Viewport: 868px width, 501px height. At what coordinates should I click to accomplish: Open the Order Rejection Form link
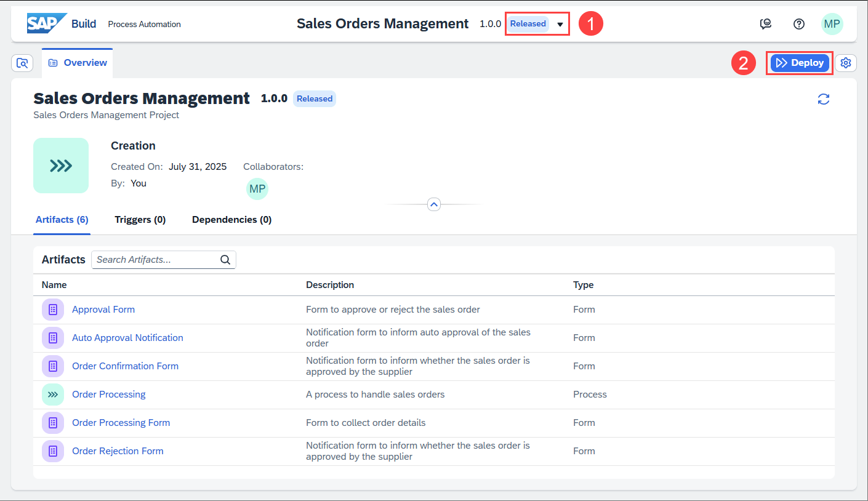[x=118, y=451]
